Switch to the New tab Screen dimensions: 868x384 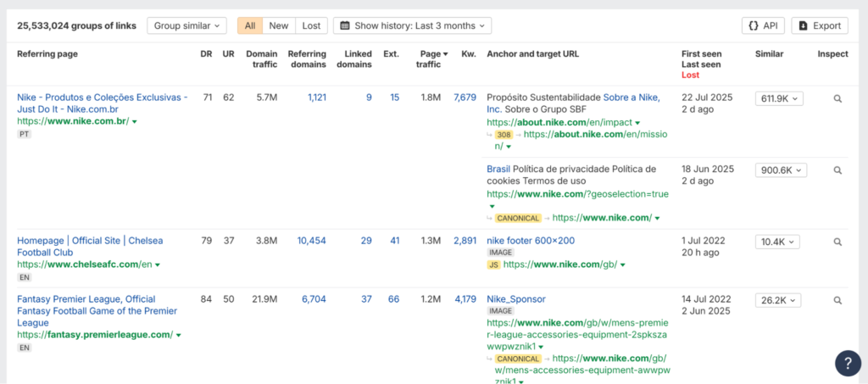click(279, 25)
